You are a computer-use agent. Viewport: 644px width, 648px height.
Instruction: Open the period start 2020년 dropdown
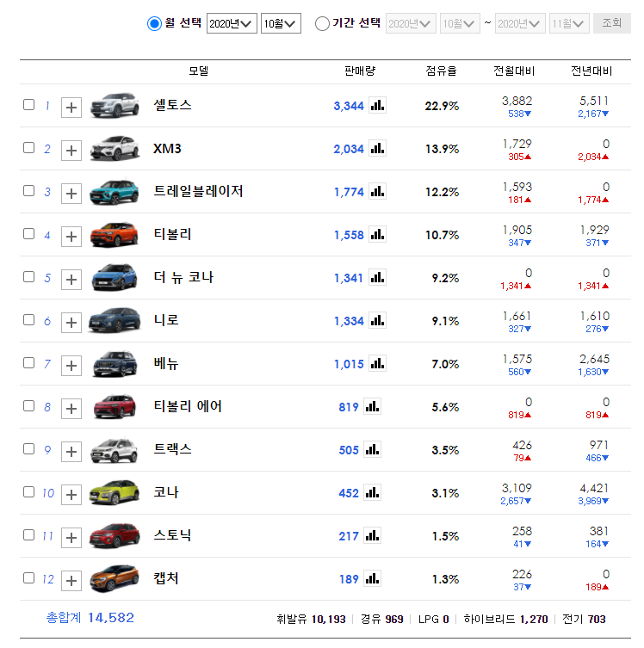click(411, 23)
